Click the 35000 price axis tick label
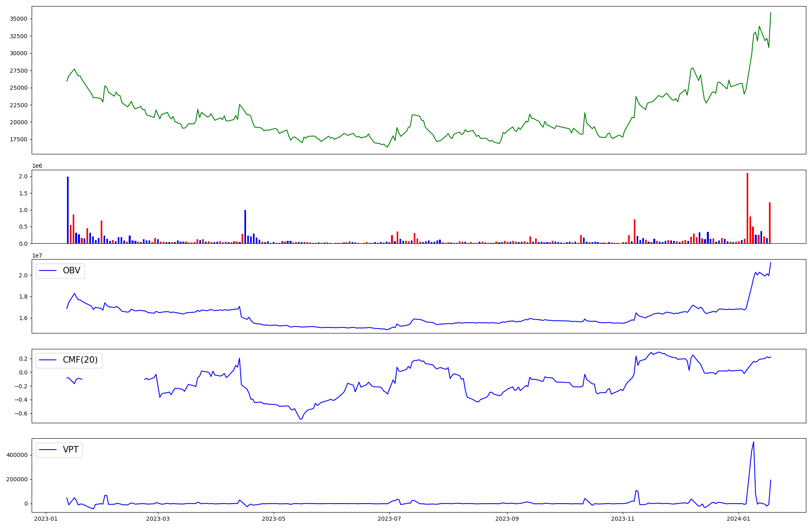 [x=18, y=19]
